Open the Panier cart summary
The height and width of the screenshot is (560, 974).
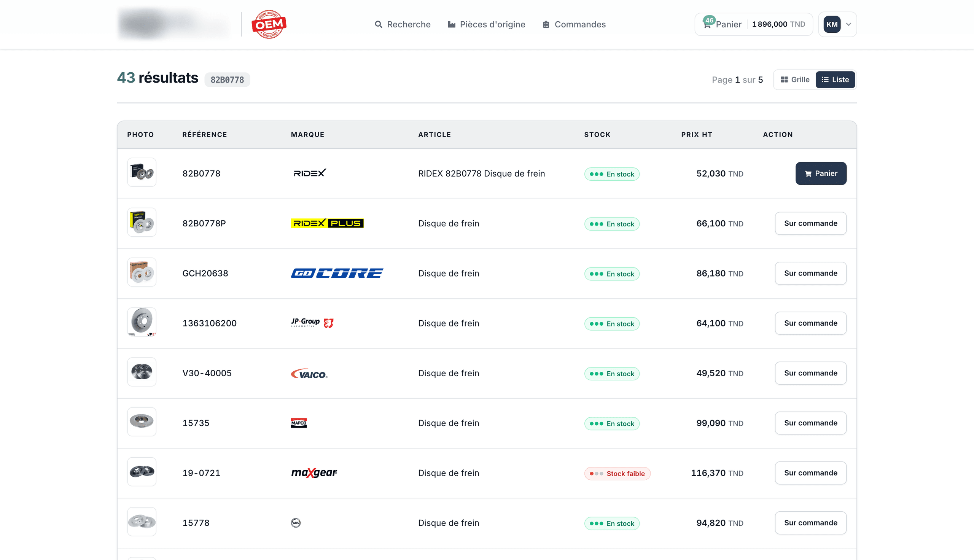click(754, 24)
